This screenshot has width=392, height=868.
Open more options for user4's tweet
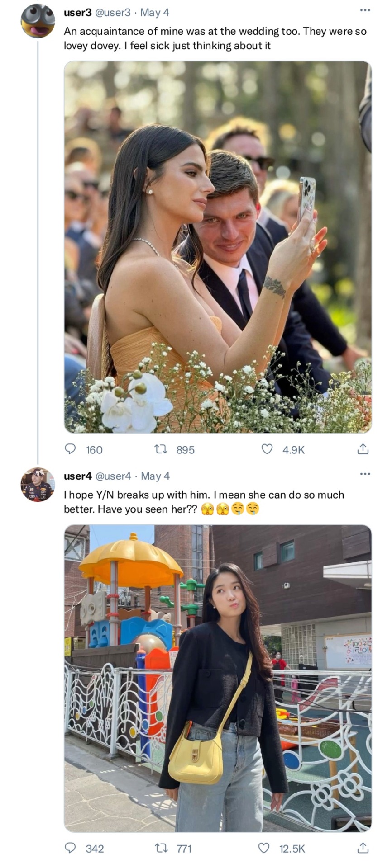click(365, 474)
